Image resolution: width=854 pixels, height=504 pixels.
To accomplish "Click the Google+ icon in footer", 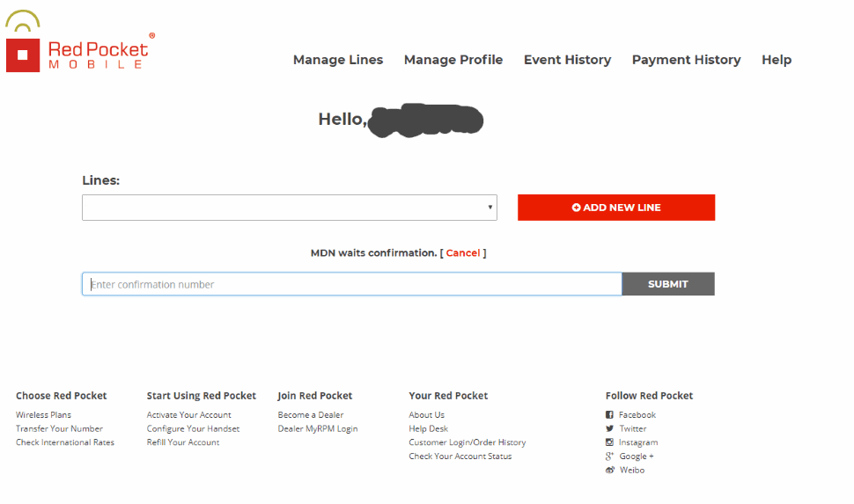I will [609, 457].
